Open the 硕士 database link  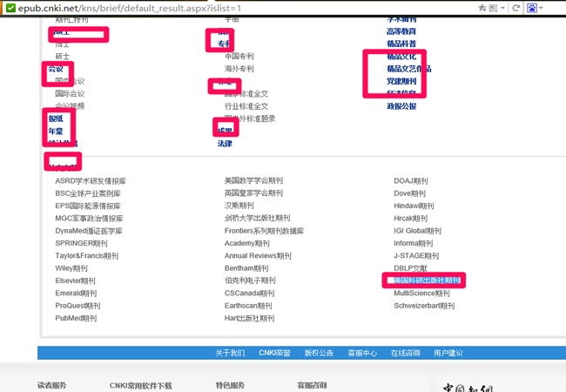62,57
